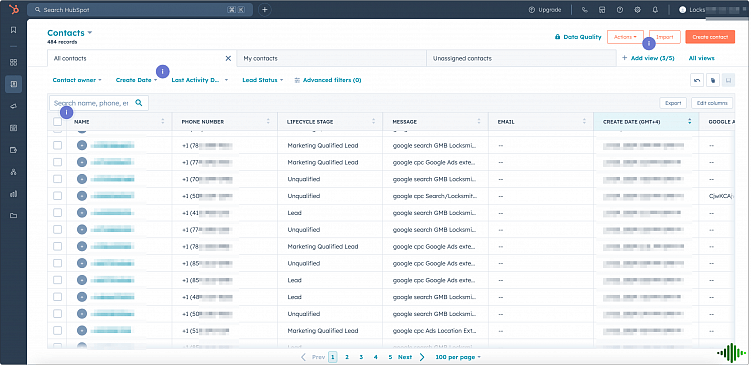This screenshot has height=365, width=751.
Task: Click the Upgrade link in top bar
Action: click(x=545, y=10)
